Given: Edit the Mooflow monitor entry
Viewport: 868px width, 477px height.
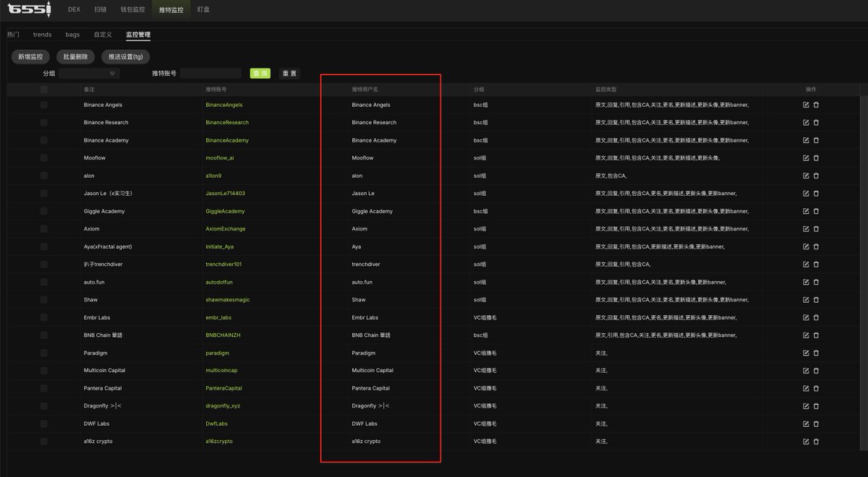Looking at the screenshot, I should [x=806, y=158].
